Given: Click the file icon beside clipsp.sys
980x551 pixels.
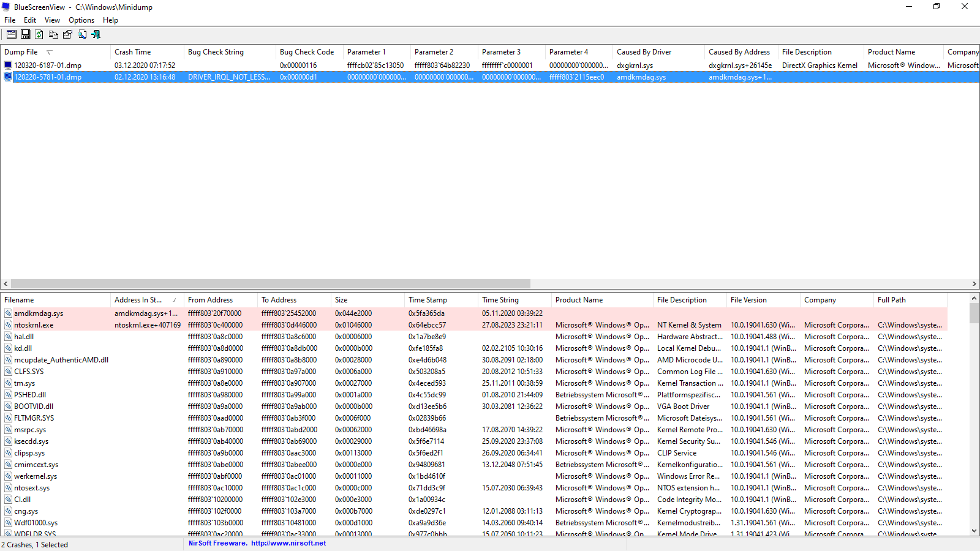Looking at the screenshot, I should click(x=8, y=453).
